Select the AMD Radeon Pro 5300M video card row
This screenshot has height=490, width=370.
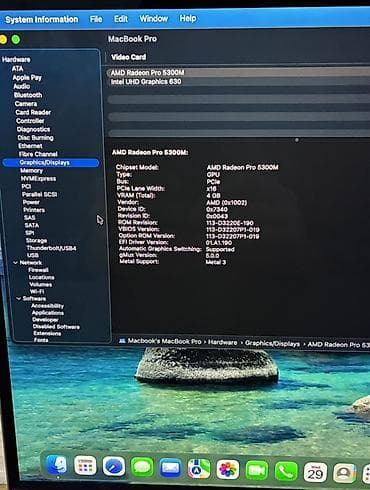[238, 72]
